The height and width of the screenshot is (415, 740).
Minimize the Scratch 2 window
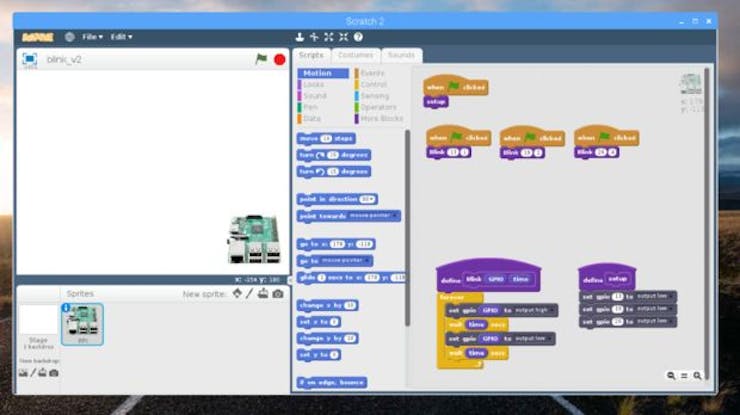(x=681, y=22)
